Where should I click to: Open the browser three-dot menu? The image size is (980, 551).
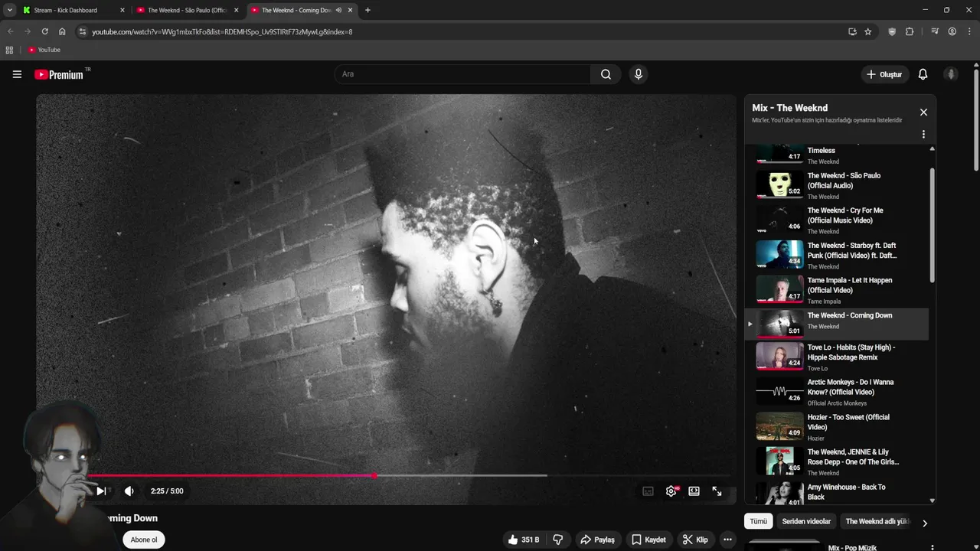point(969,31)
